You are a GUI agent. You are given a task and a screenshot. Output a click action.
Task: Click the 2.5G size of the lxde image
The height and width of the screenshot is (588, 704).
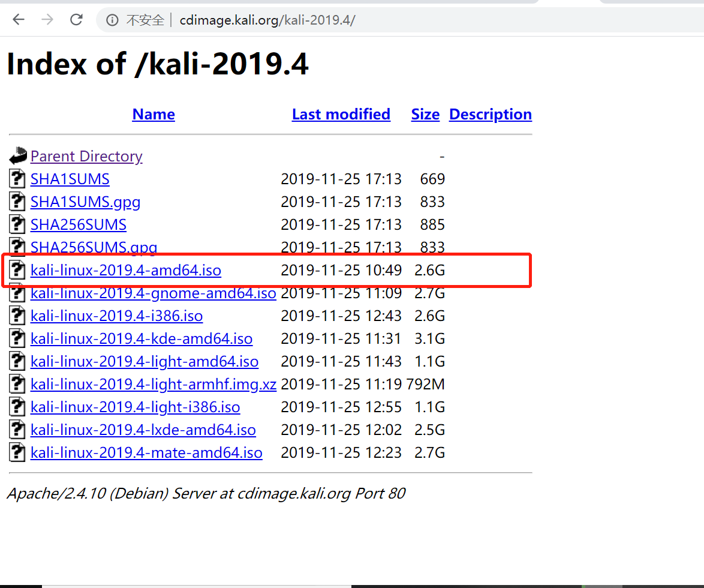click(x=429, y=430)
